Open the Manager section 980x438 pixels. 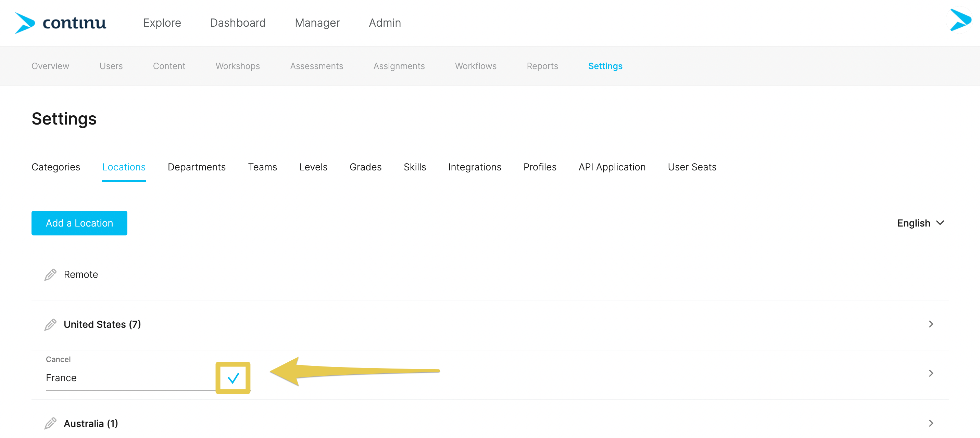click(317, 23)
